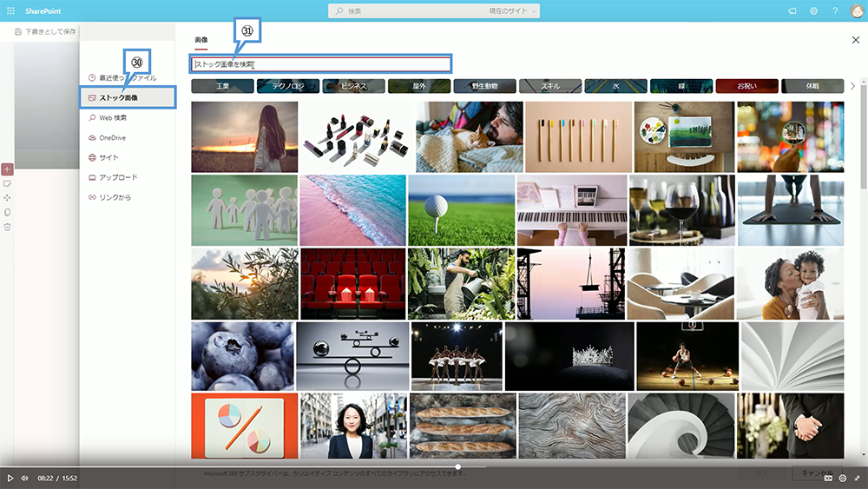Screen dimensions: 868x489
Task: Mute the video volume icon
Action: (24, 478)
